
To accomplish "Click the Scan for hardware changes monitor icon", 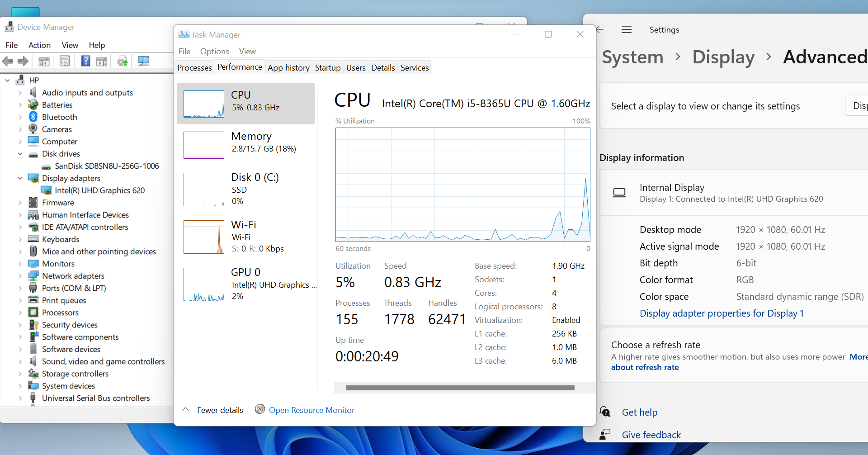I will 144,61.
